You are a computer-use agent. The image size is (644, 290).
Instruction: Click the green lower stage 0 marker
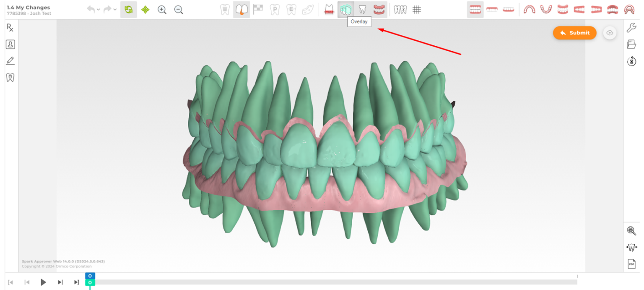[90, 283]
